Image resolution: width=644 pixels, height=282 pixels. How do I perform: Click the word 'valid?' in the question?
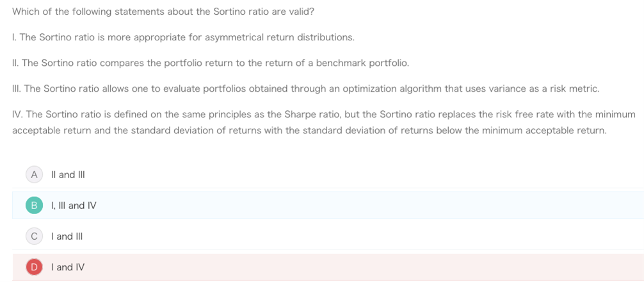(302, 12)
